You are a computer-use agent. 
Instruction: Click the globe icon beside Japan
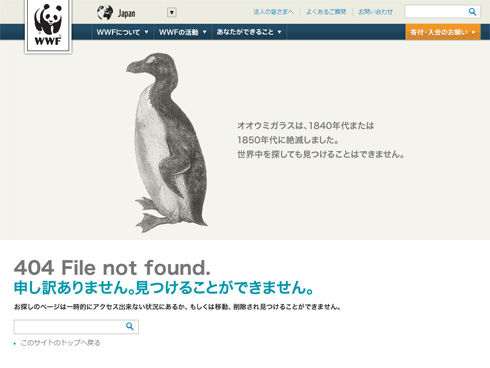pyautogui.click(x=105, y=13)
